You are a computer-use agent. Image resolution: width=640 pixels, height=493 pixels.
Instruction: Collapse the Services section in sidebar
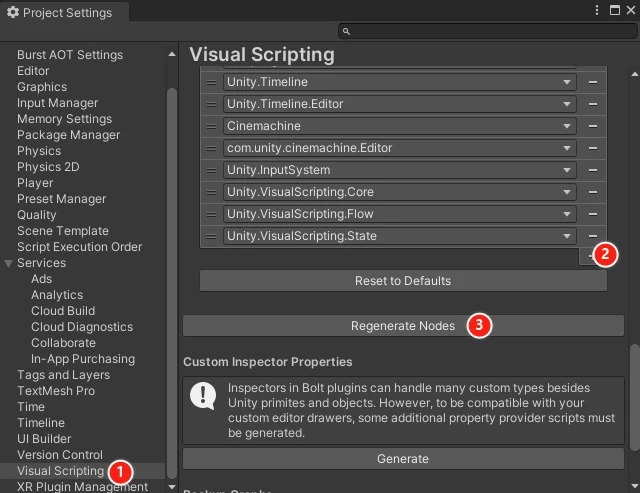[10, 263]
